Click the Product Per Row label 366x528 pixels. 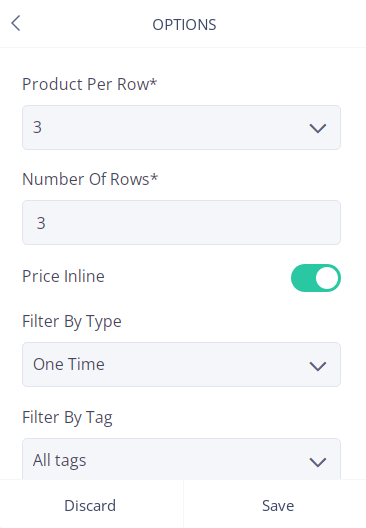click(x=90, y=84)
